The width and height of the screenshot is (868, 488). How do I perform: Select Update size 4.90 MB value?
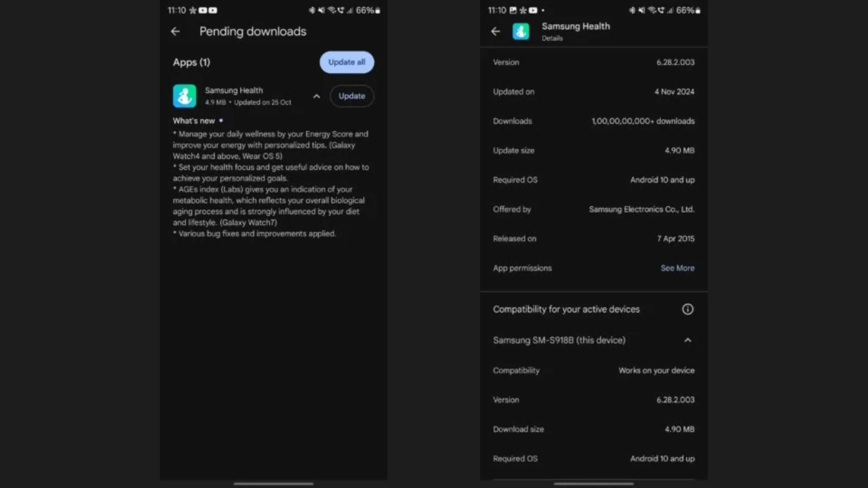[679, 150]
